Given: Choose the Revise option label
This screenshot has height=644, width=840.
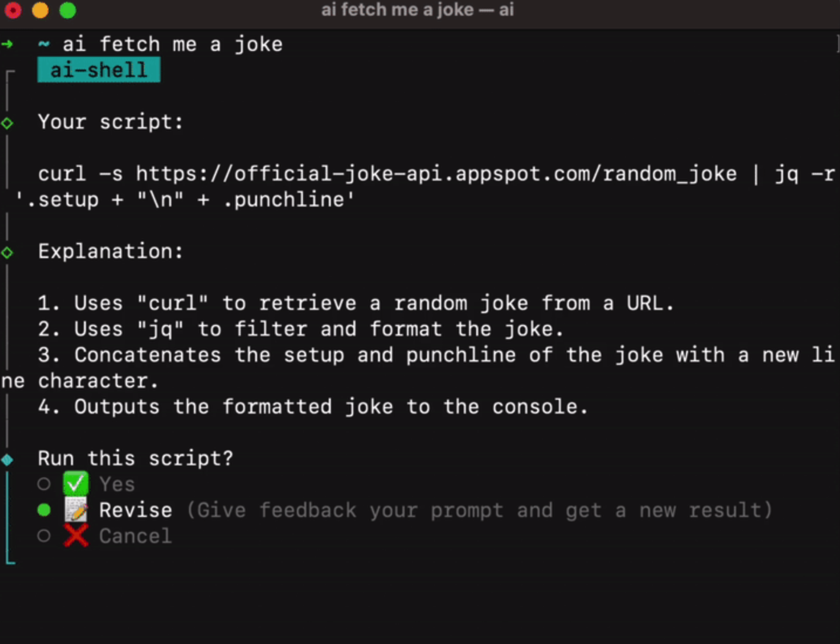Looking at the screenshot, I should [x=135, y=510].
